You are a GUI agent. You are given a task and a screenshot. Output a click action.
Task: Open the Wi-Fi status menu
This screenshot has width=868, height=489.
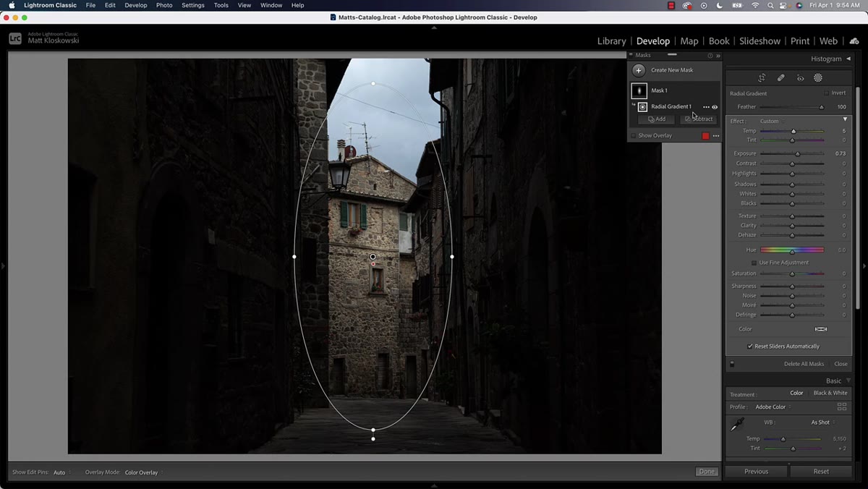(x=755, y=5)
